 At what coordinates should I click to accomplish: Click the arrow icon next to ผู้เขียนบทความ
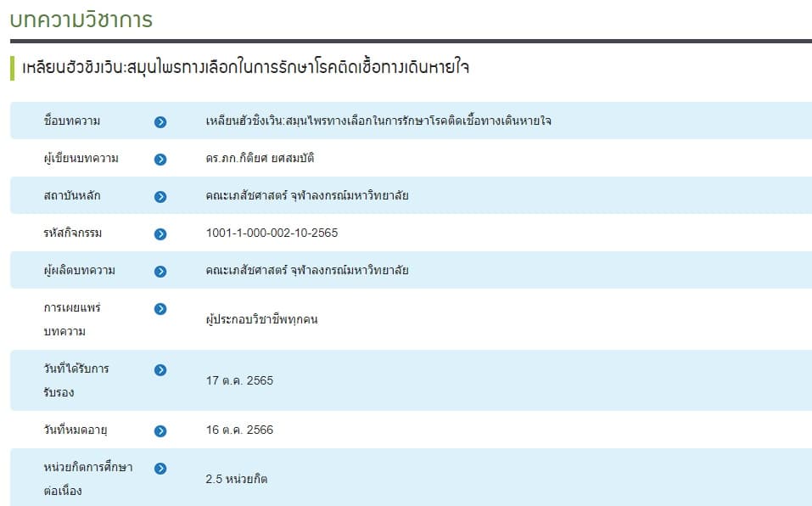coord(160,158)
